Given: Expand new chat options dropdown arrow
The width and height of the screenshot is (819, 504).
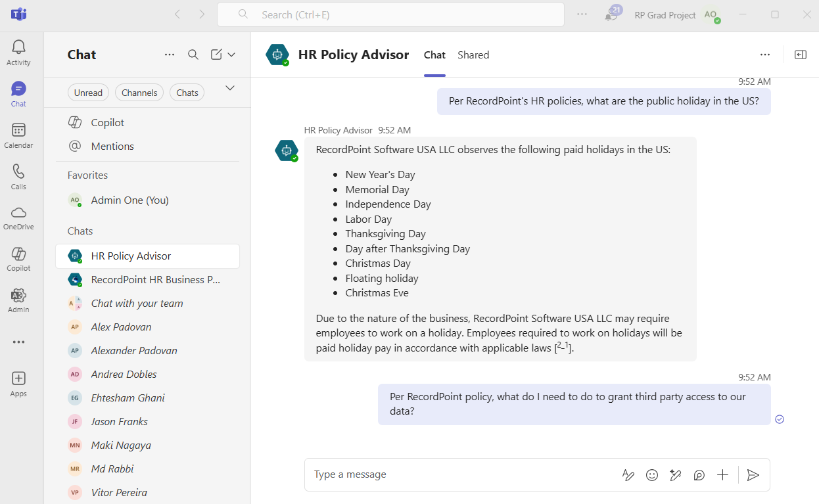Looking at the screenshot, I should (231, 55).
